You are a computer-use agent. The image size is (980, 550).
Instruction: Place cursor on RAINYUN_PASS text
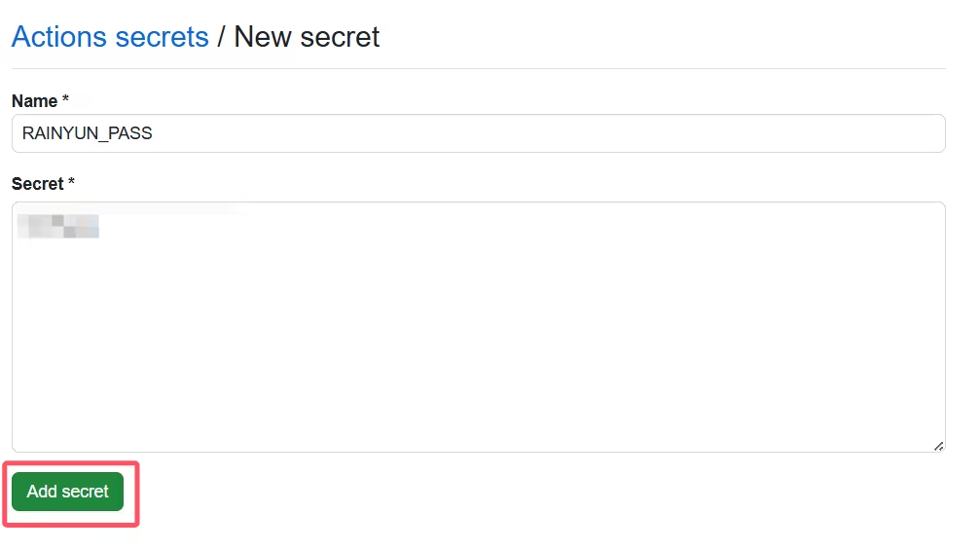tap(88, 133)
